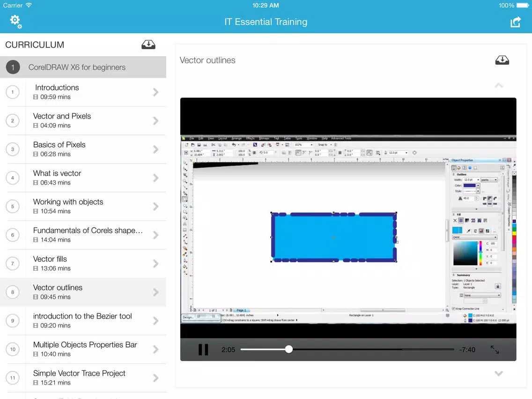This screenshot has width=532, height=399.
Task: Select the CorelDRAW X6 for beginners course
Action: pyautogui.click(x=83, y=67)
